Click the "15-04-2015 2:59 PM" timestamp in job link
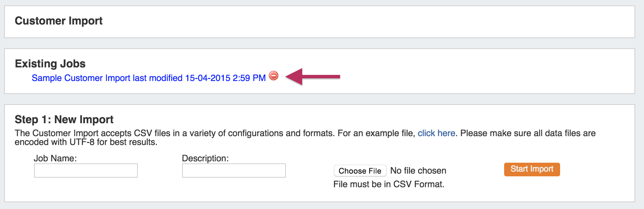The height and width of the screenshot is (209, 644). pyautogui.click(x=225, y=78)
